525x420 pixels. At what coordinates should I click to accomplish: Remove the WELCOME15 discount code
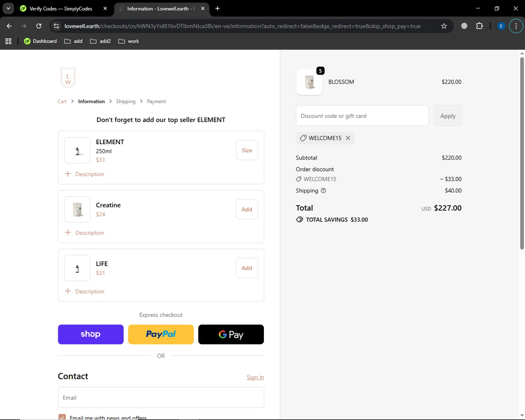(x=348, y=138)
